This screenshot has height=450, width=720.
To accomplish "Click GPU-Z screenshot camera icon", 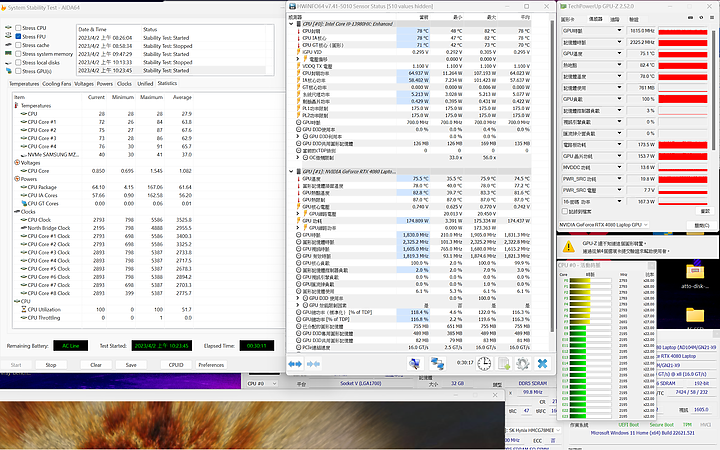I will coord(691,18).
